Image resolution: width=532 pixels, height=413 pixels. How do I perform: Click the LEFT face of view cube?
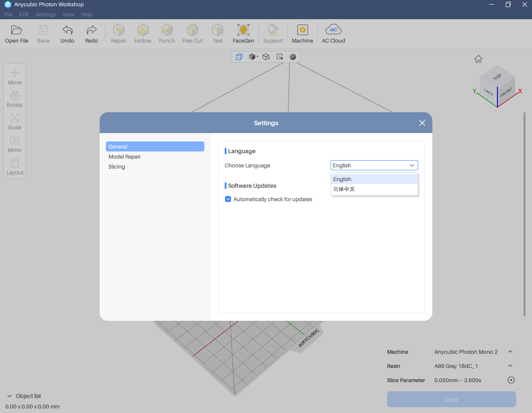[489, 92]
